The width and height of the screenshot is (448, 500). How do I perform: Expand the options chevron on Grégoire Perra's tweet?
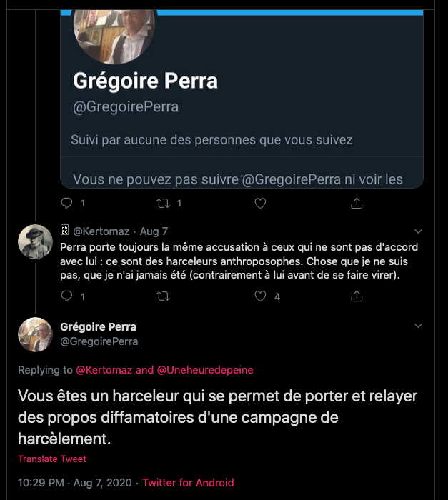pyautogui.click(x=419, y=326)
